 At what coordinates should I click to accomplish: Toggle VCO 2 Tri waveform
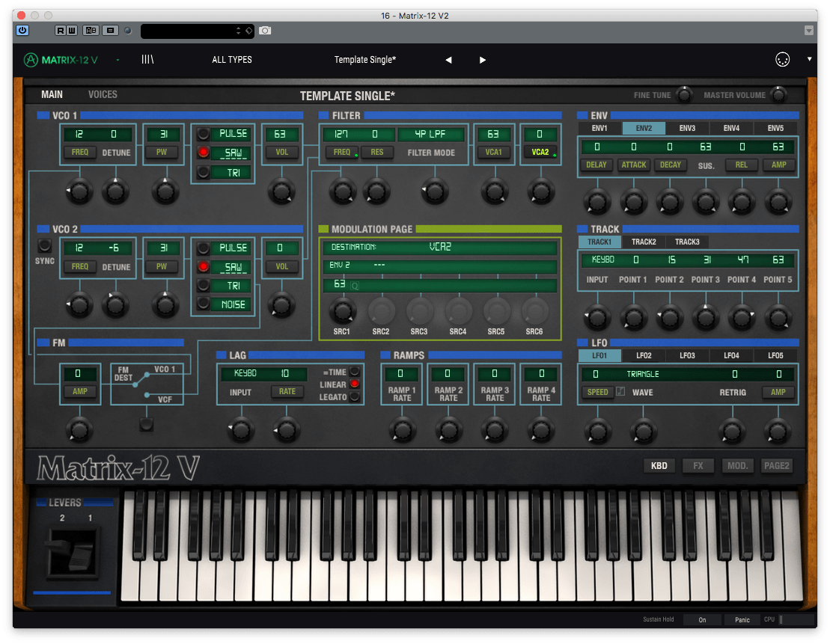[203, 285]
